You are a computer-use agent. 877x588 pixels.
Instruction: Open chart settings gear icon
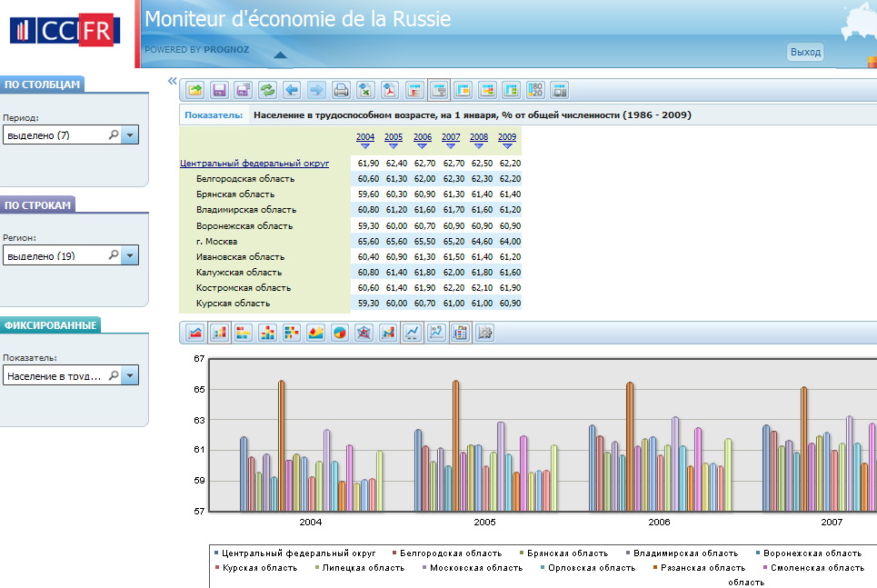[x=484, y=333]
